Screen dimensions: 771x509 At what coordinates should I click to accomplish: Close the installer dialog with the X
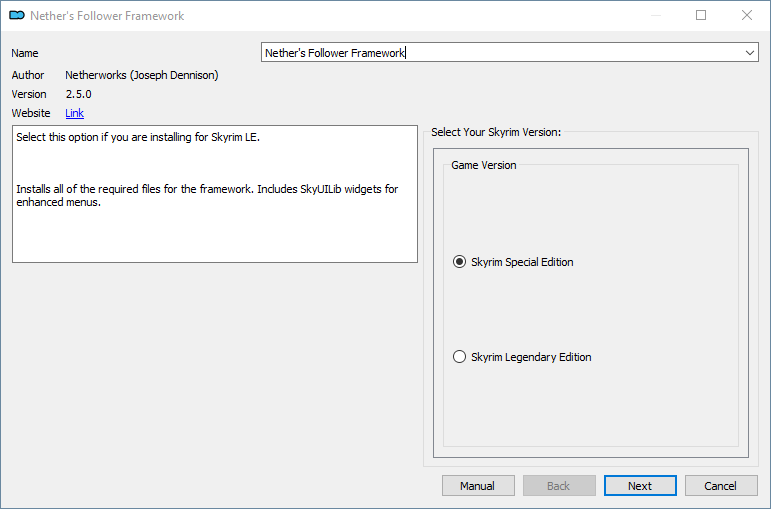pos(747,15)
